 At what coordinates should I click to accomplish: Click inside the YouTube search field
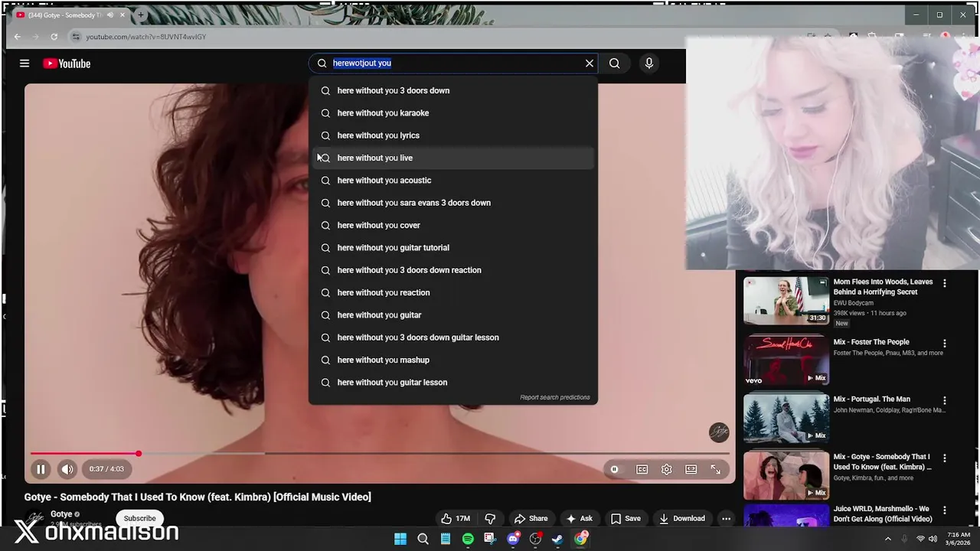click(x=452, y=63)
